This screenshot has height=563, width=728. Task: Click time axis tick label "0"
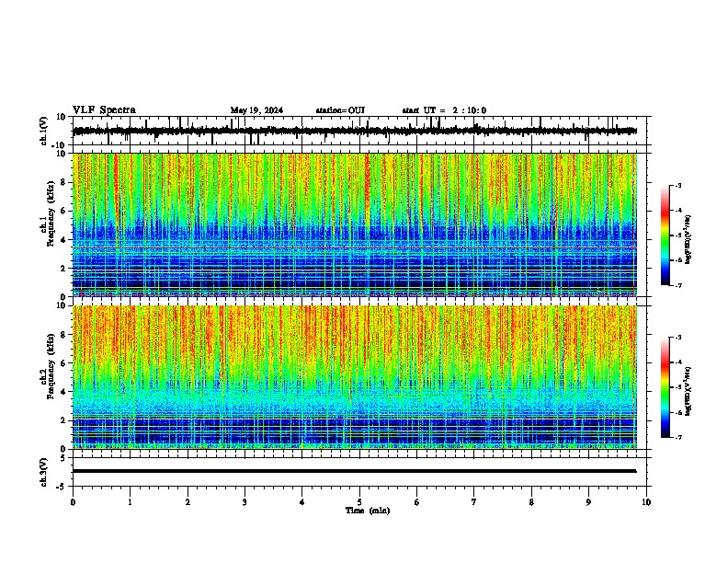click(73, 502)
